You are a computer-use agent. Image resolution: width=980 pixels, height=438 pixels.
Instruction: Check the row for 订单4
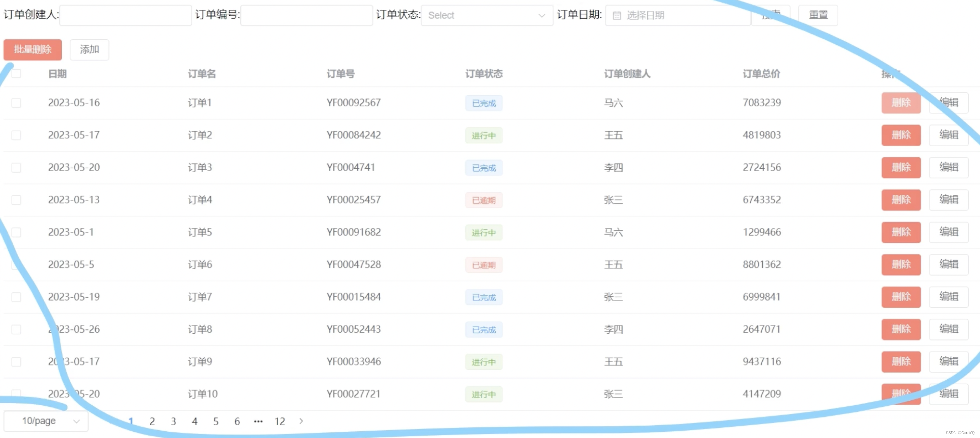pos(16,200)
